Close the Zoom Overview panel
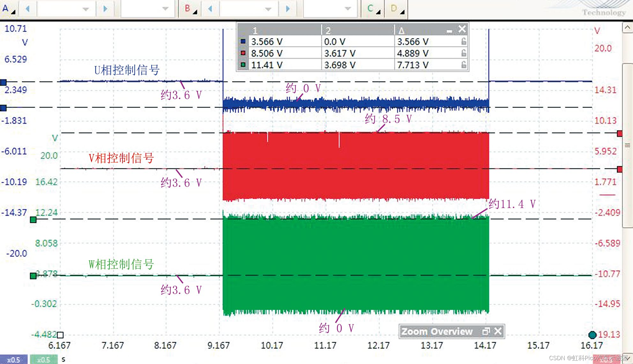This screenshot has width=633, height=364. (498, 331)
